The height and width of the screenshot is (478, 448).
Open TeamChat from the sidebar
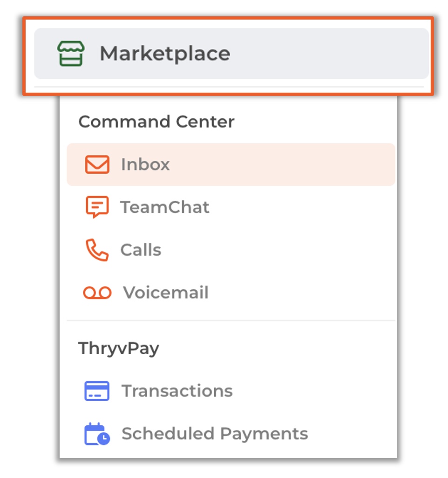[x=165, y=207]
